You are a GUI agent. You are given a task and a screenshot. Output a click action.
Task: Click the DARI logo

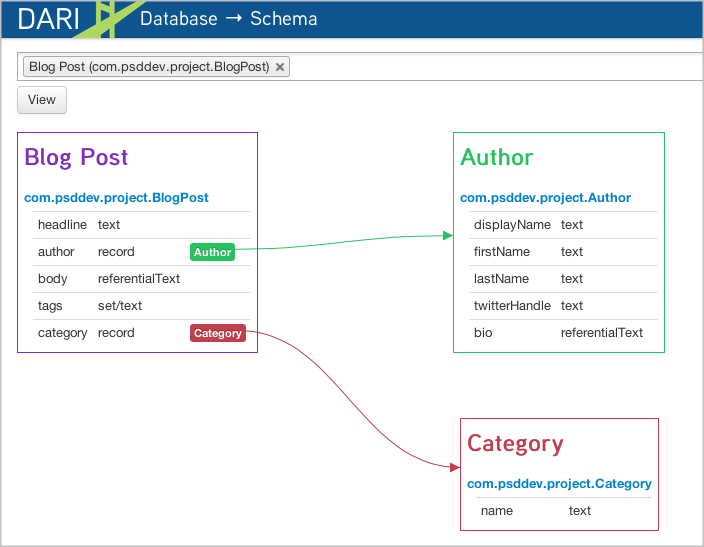pos(48,19)
